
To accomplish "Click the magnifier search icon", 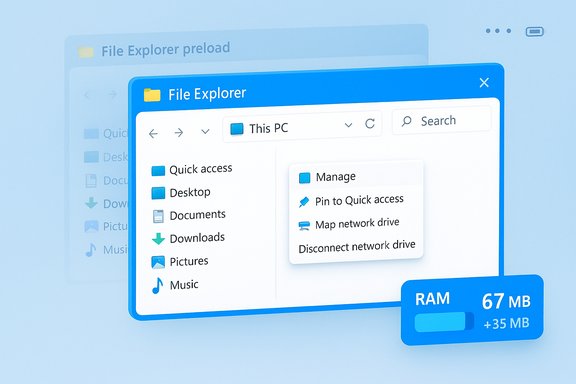I will tap(406, 121).
